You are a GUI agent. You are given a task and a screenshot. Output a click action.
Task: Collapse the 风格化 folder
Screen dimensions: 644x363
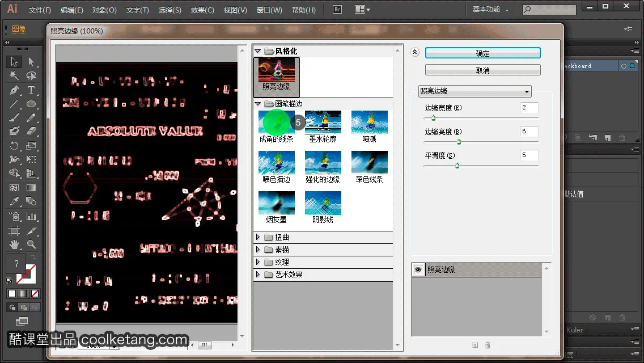pyautogui.click(x=258, y=51)
